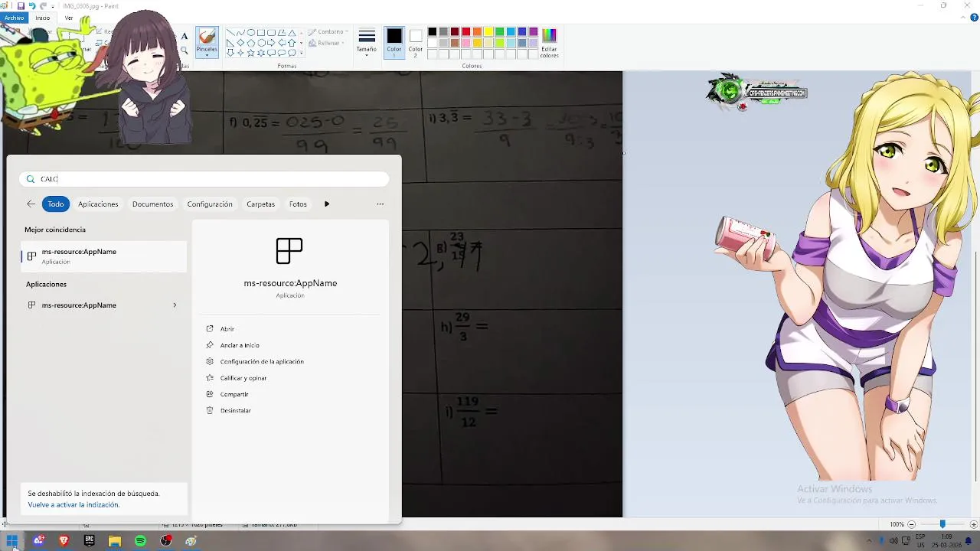
Task: Show more filters with the play arrow
Action: click(327, 204)
